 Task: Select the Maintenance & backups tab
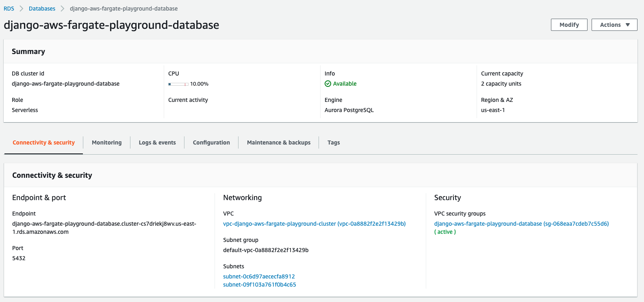point(279,142)
